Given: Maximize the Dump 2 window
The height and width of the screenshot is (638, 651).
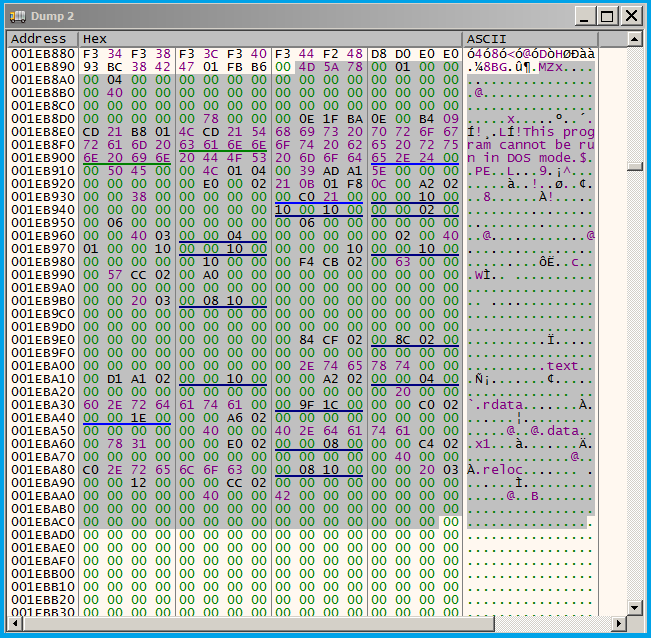Looking at the screenshot, I should [x=608, y=16].
